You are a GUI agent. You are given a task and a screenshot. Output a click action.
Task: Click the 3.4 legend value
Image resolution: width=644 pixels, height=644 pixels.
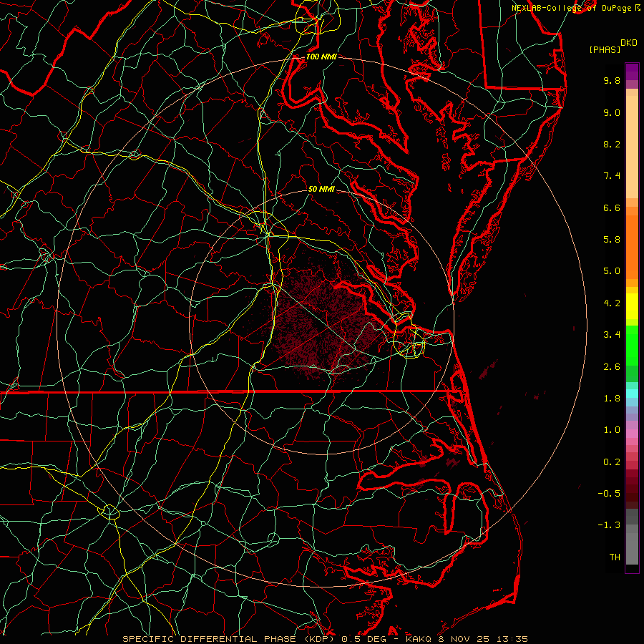tap(612, 335)
